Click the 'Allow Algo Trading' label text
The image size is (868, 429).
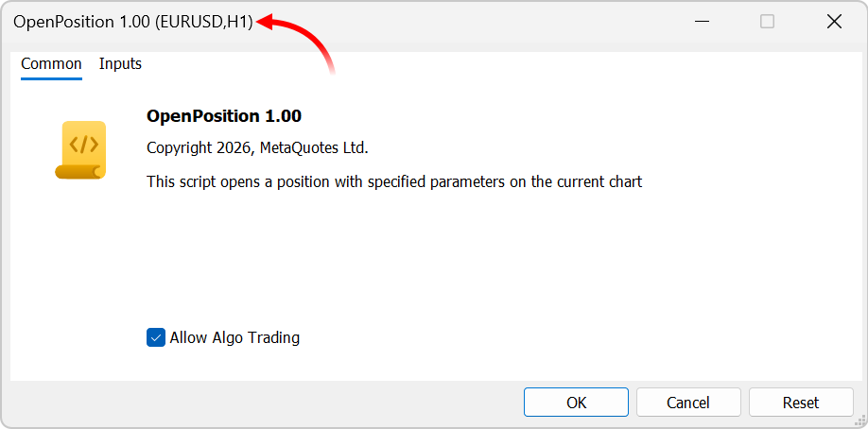234,337
